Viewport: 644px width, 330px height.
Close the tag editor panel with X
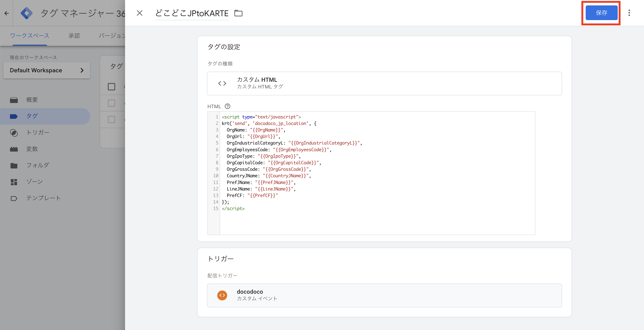point(140,13)
